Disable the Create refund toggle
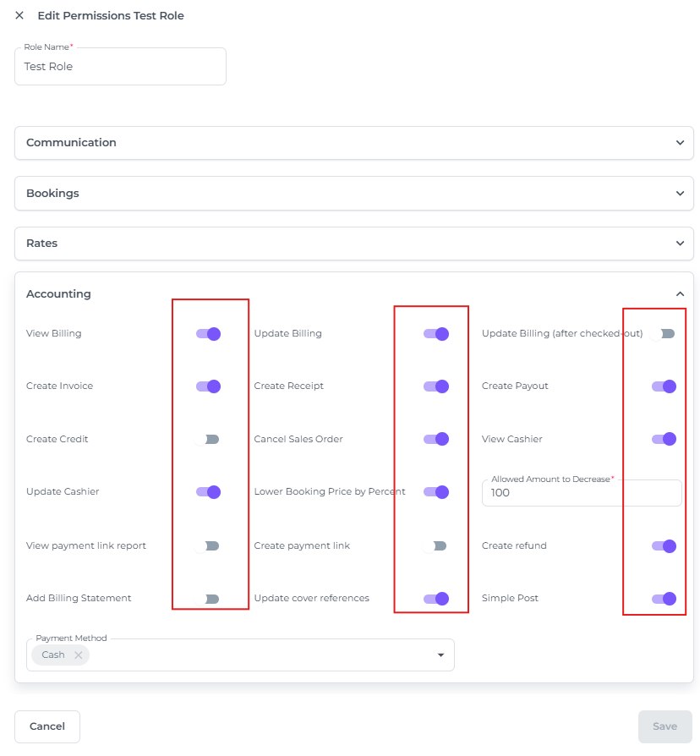The image size is (700, 756). point(664,546)
